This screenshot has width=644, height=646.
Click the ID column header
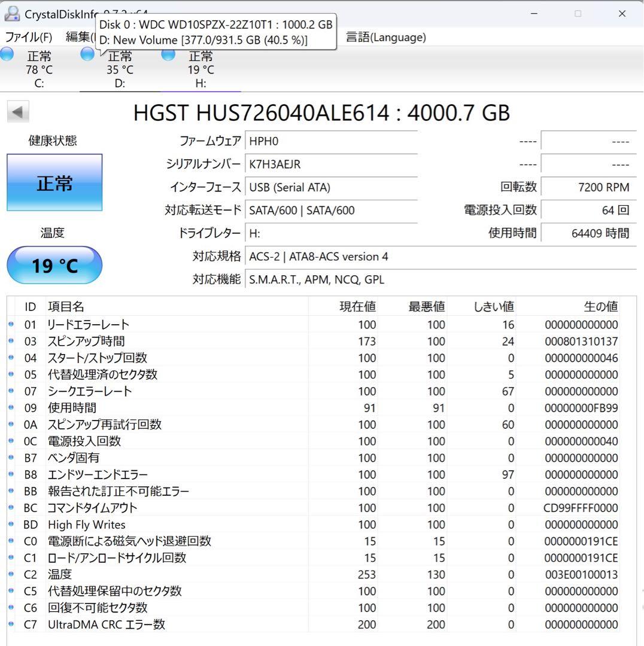(30, 306)
